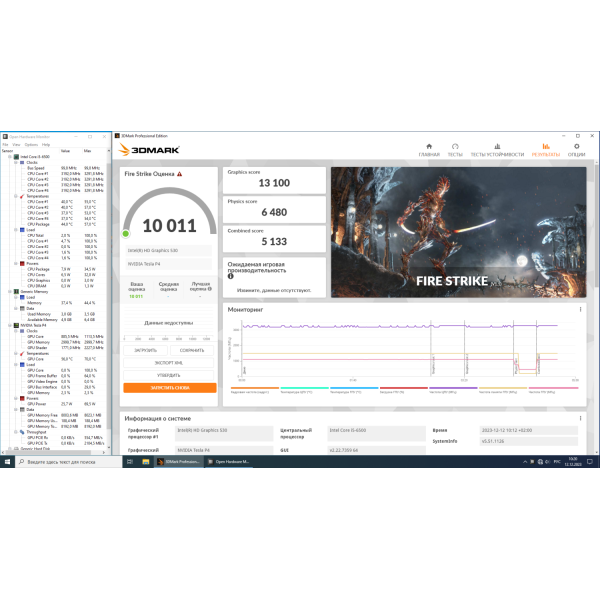Click the Fire Strike preview image
The height and width of the screenshot is (600, 600).
pyautogui.click(x=458, y=232)
